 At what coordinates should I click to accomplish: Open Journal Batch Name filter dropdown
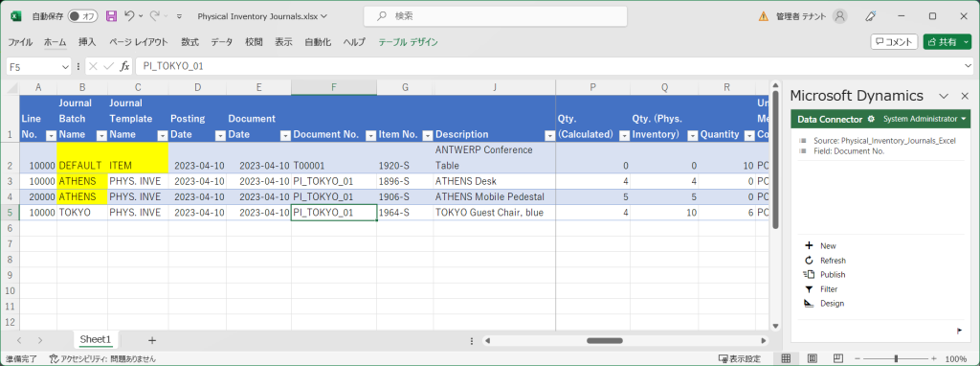click(101, 135)
